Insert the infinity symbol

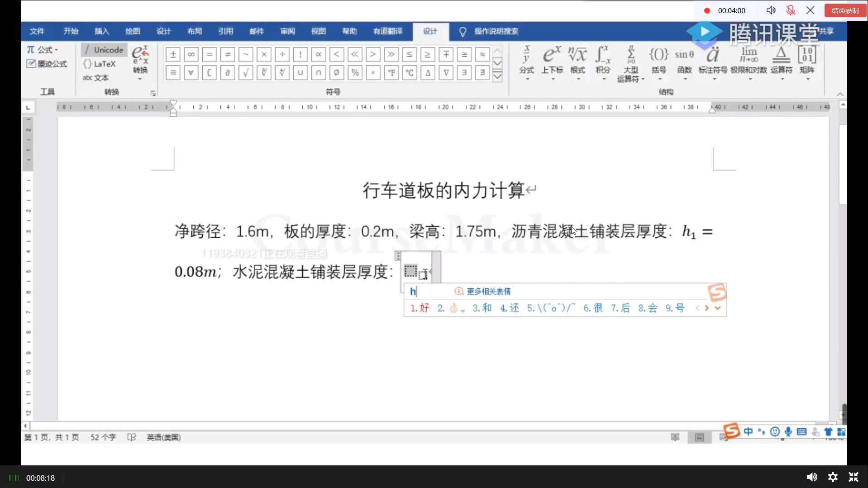click(191, 54)
